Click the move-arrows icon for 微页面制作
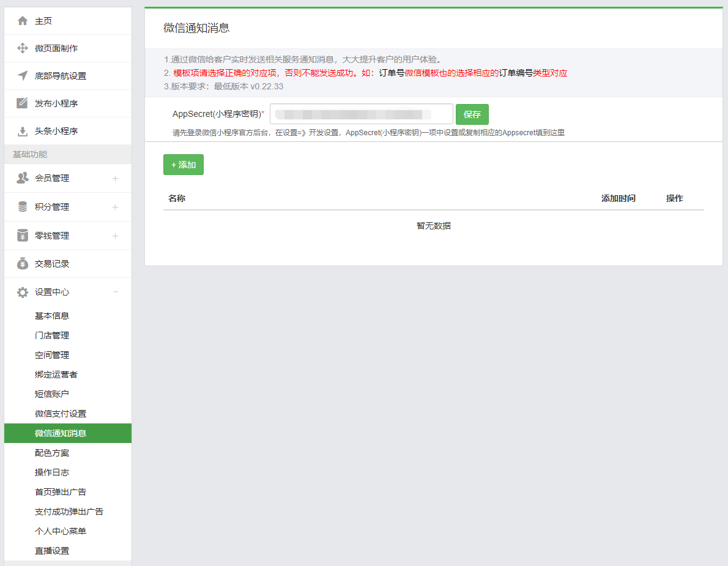Viewport: 728px width, 566px height. tap(22, 48)
